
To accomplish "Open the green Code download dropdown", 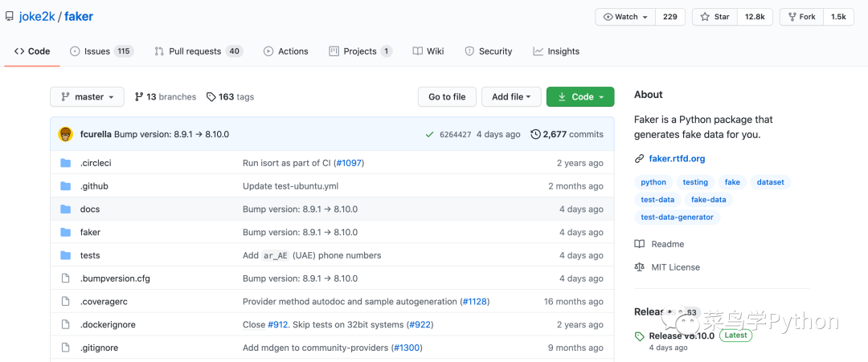I will point(580,96).
